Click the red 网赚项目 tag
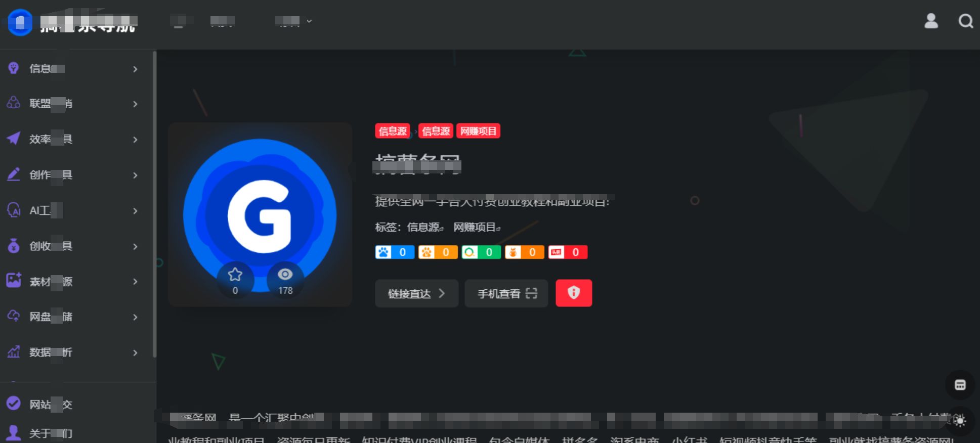The height and width of the screenshot is (443, 980). (478, 131)
